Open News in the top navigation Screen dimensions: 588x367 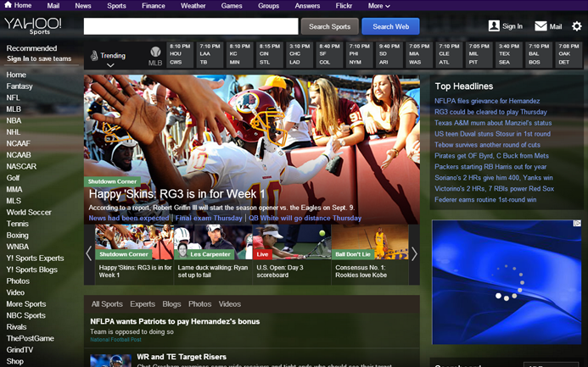tap(83, 6)
